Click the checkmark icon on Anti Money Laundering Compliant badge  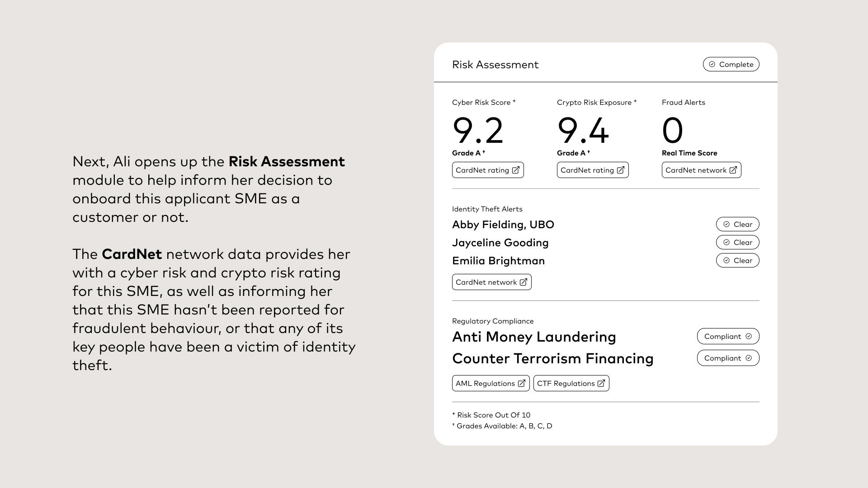pyautogui.click(x=749, y=336)
